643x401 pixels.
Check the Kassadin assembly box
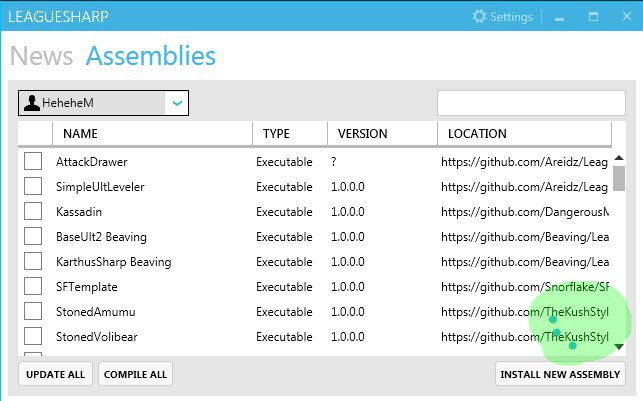pyautogui.click(x=33, y=211)
